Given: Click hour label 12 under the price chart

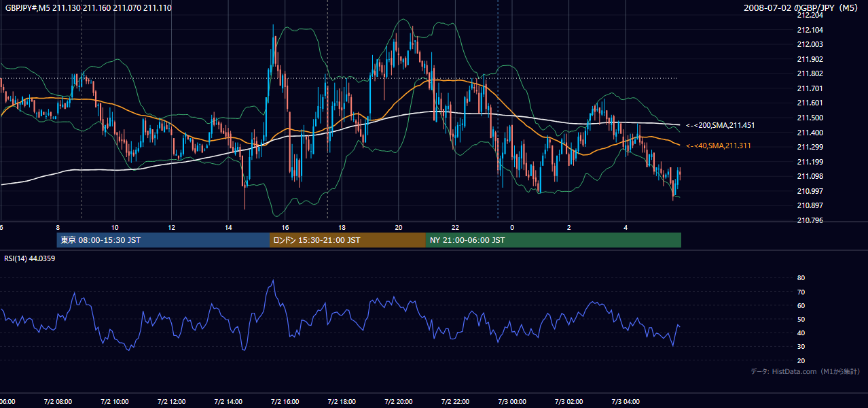Looking at the screenshot, I should point(172,227).
